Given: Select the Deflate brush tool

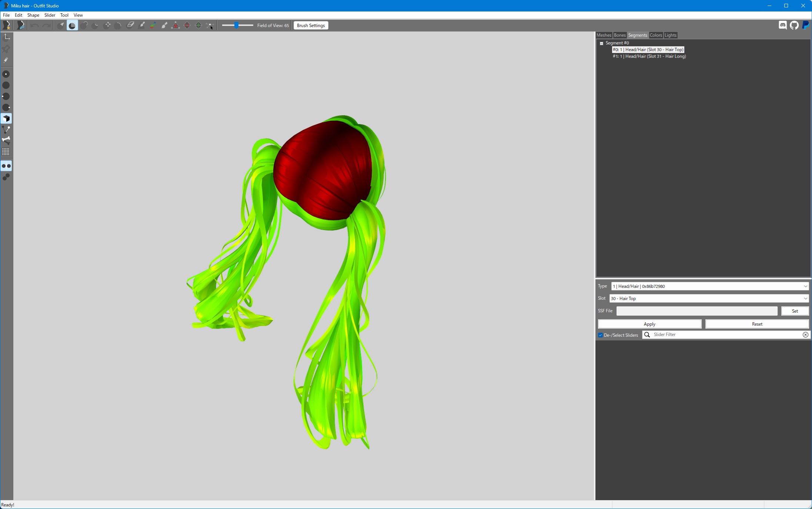Looking at the screenshot, I should [x=96, y=25].
